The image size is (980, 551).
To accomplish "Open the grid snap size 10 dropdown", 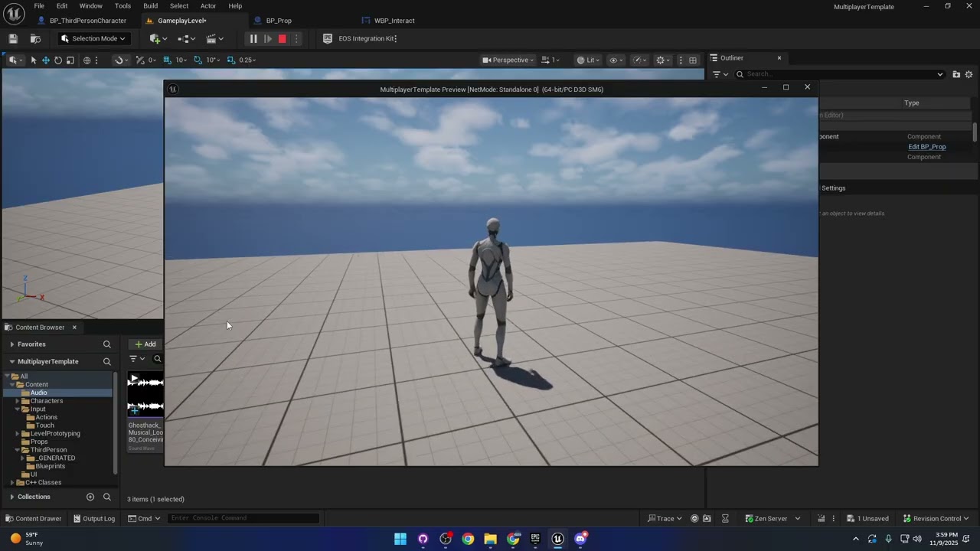I will [x=181, y=60].
